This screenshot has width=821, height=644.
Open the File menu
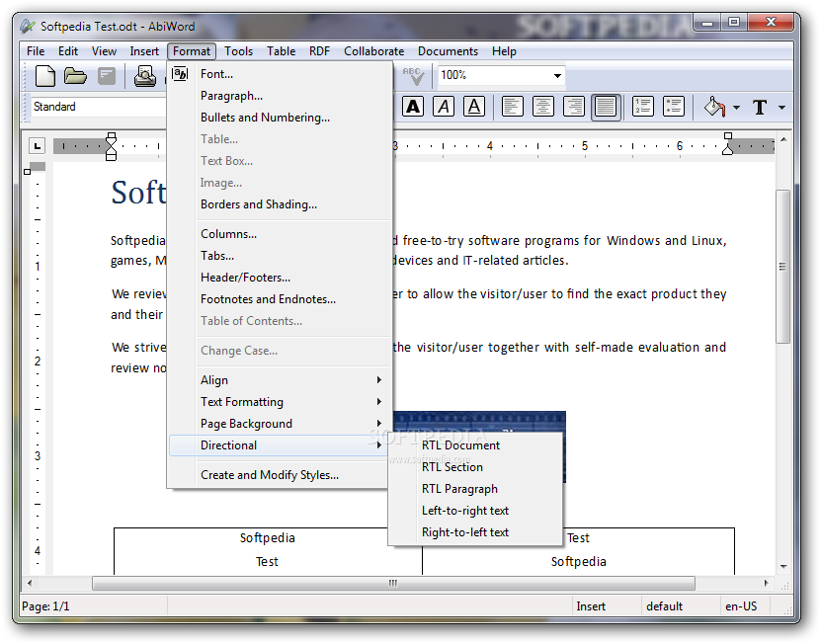click(x=36, y=51)
